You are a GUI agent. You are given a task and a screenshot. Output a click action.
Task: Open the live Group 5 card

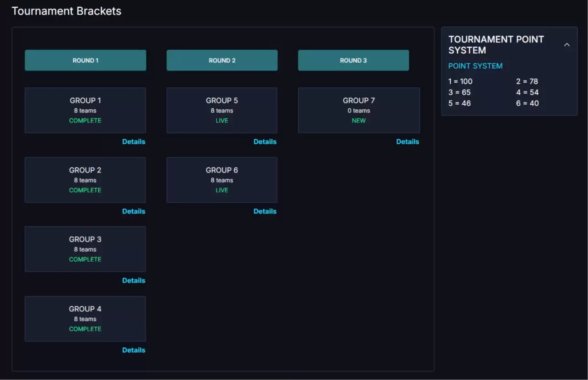tap(222, 110)
